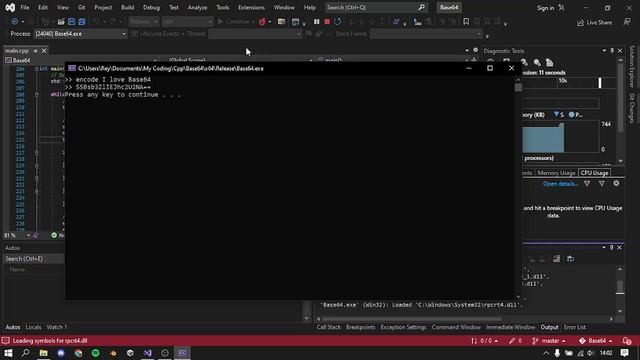Open the Process dropdown showing Base64.exe
This screenshot has height=360, width=640.
tap(80, 34)
